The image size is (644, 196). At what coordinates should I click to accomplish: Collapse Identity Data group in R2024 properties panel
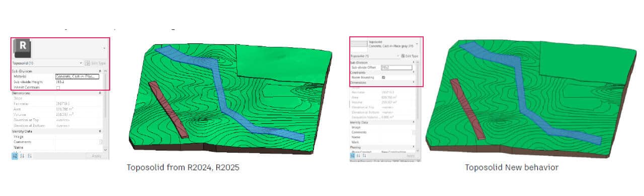(100, 131)
